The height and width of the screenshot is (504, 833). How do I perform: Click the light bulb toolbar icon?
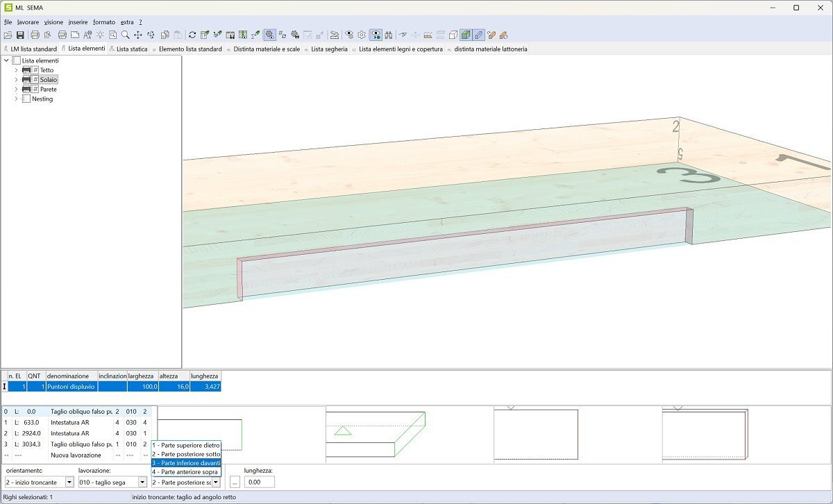click(x=100, y=35)
